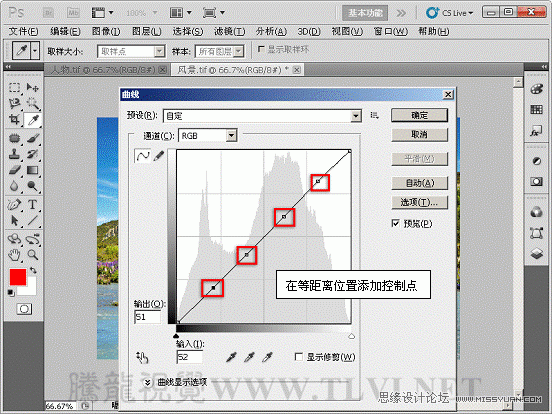
Task: Open the 文件(F) menu
Action: pos(23,32)
